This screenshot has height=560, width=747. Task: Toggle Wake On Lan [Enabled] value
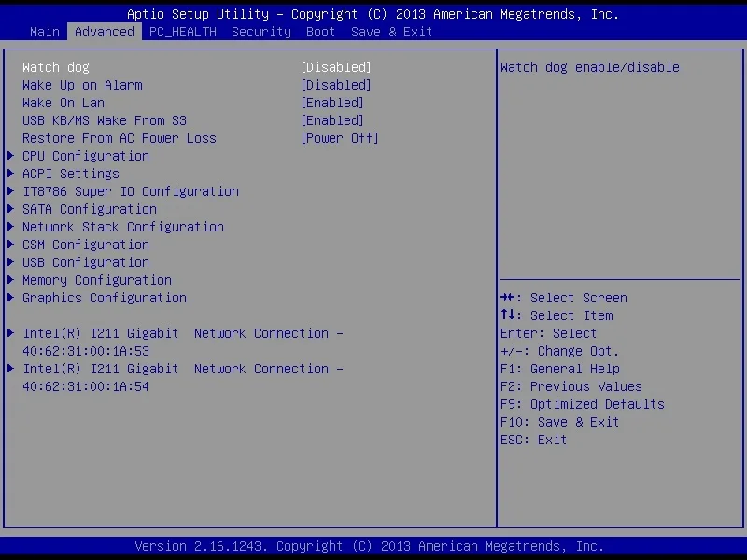(x=332, y=103)
